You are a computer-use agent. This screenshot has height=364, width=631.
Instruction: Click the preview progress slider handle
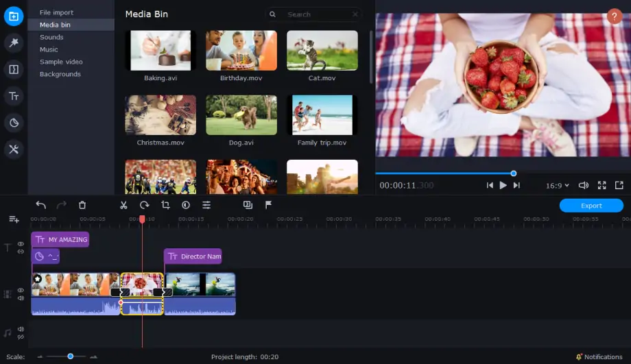(514, 173)
